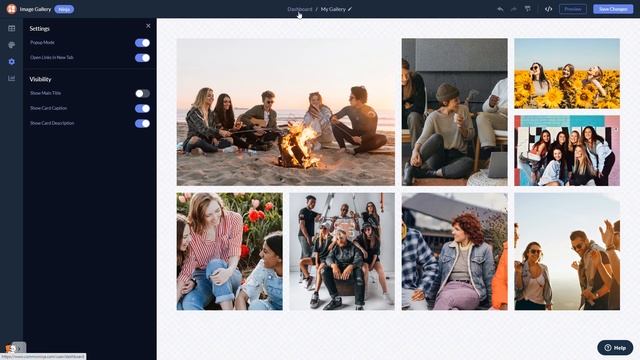
Task: Go to Dashboard breadcrumb link
Action: coord(300,9)
